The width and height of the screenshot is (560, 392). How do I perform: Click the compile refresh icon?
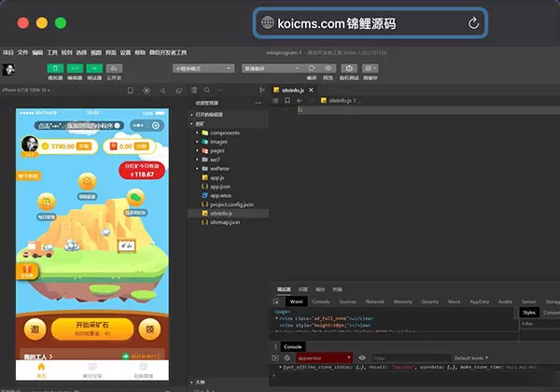pyautogui.click(x=312, y=68)
